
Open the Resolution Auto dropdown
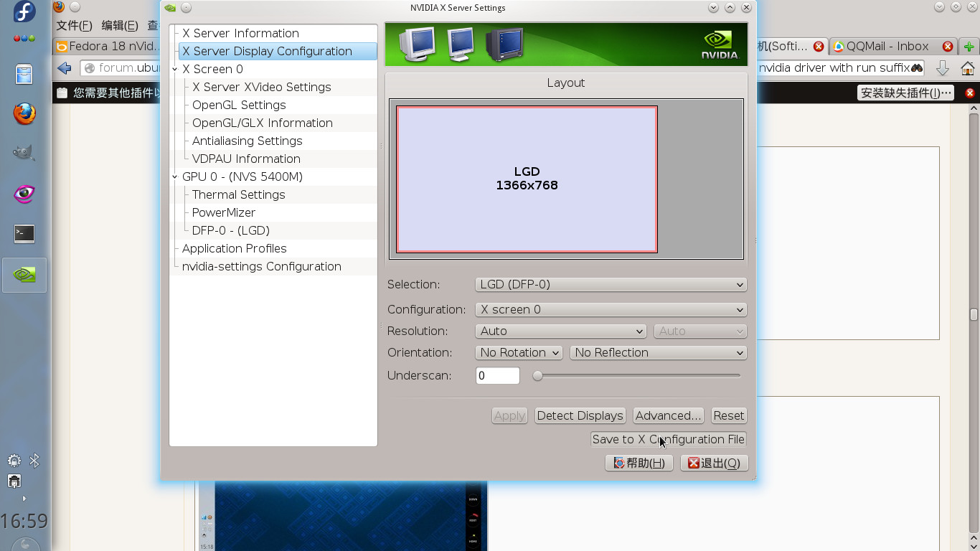click(x=561, y=331)
